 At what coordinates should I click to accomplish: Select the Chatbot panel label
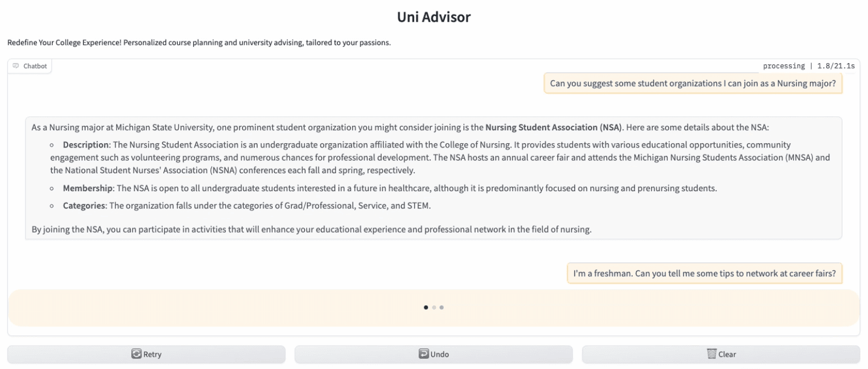(x=30, y=66)
